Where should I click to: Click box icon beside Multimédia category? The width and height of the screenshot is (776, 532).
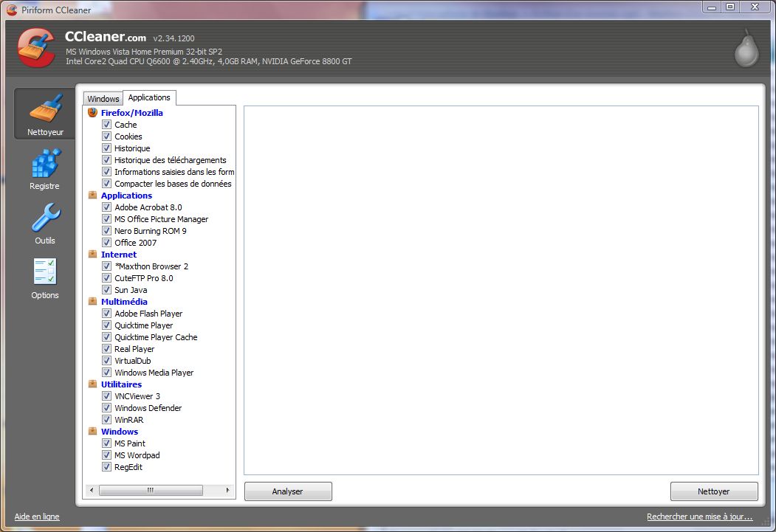click(92, 301)
